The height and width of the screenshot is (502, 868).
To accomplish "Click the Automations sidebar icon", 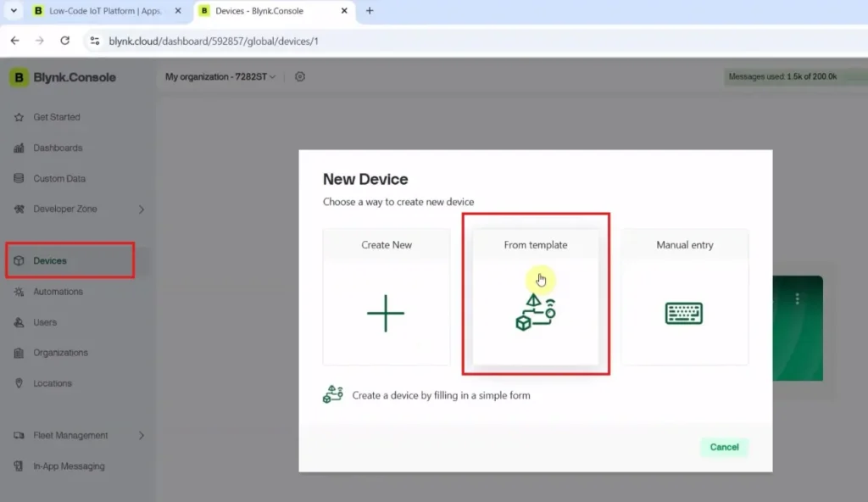I will 19,292.
